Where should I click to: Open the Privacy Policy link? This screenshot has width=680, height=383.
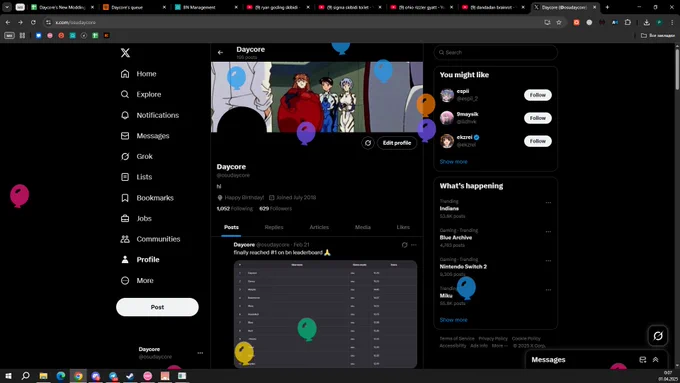pos(493,338)
